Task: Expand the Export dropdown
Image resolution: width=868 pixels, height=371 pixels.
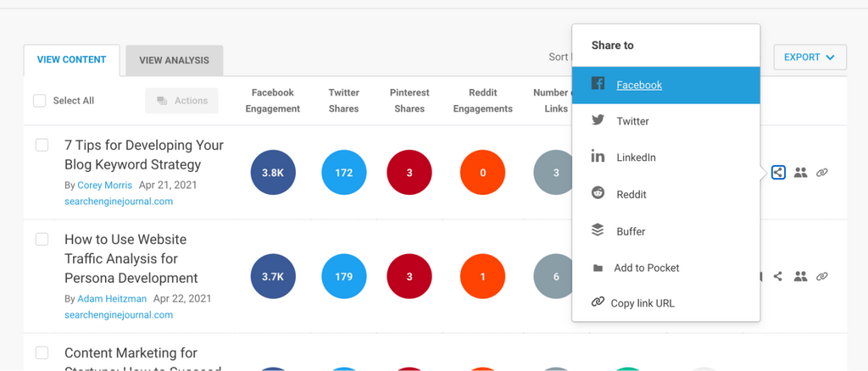Action: (x=810, y=58)
